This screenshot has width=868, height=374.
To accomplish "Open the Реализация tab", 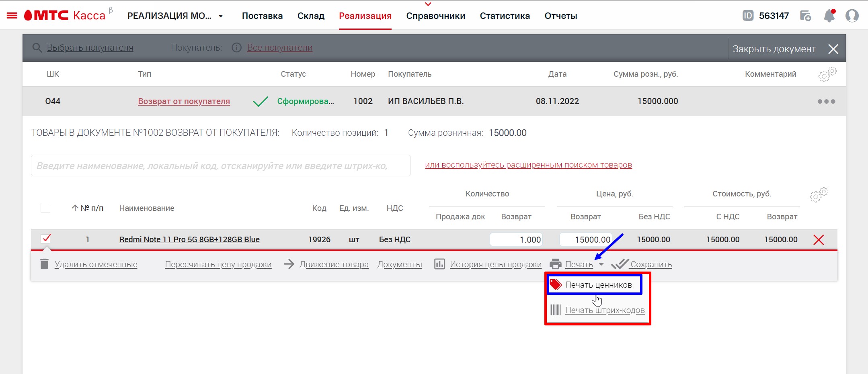I will coord(365,16).
